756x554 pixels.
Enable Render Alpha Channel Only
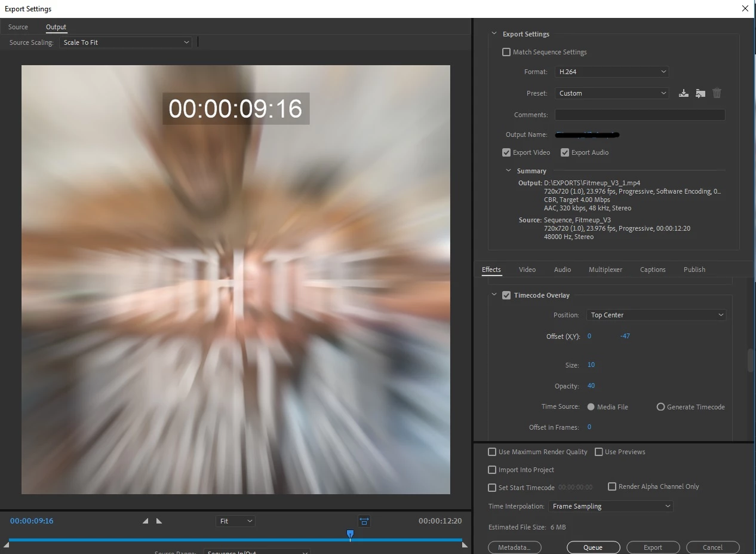[x=611, y=486]
